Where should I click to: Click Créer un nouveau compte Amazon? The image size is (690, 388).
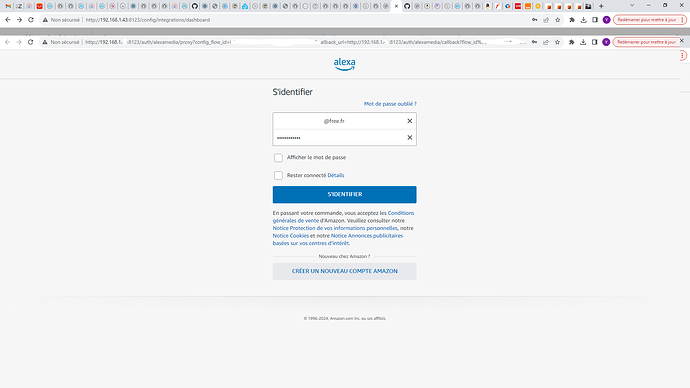point(345,271)
